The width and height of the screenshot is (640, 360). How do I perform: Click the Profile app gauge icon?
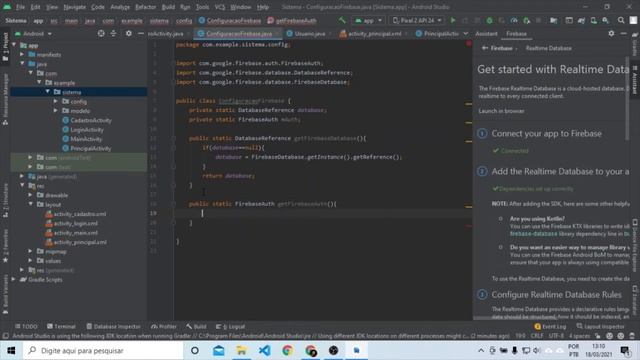coord(514,20)
